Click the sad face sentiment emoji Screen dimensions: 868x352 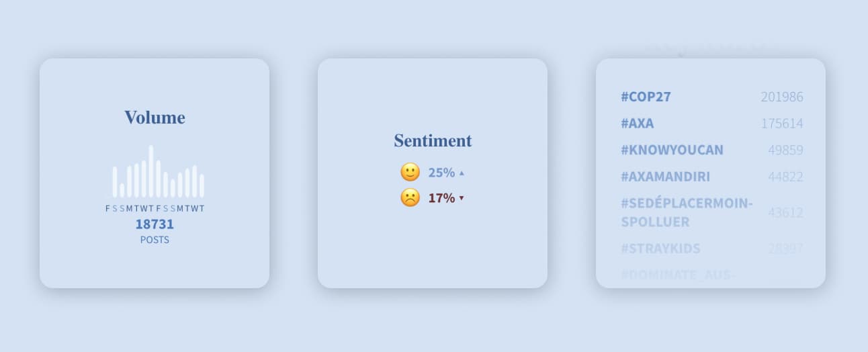tap(410, 197)
